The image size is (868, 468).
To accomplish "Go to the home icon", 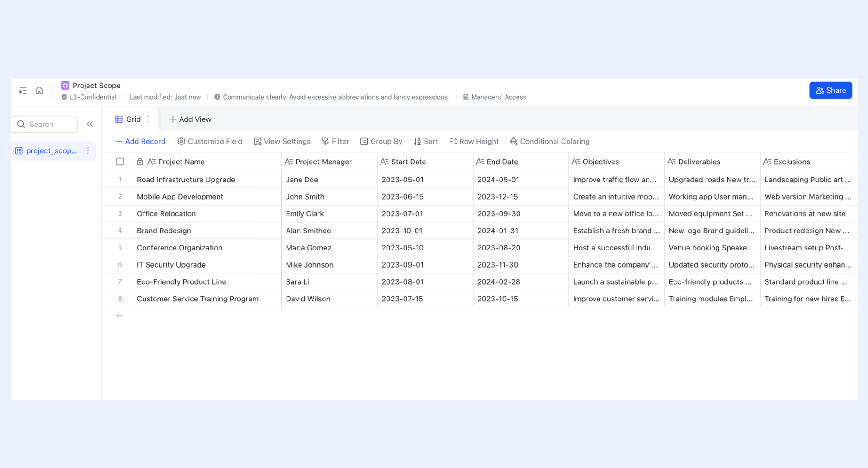I will click(x=39, y=90).
